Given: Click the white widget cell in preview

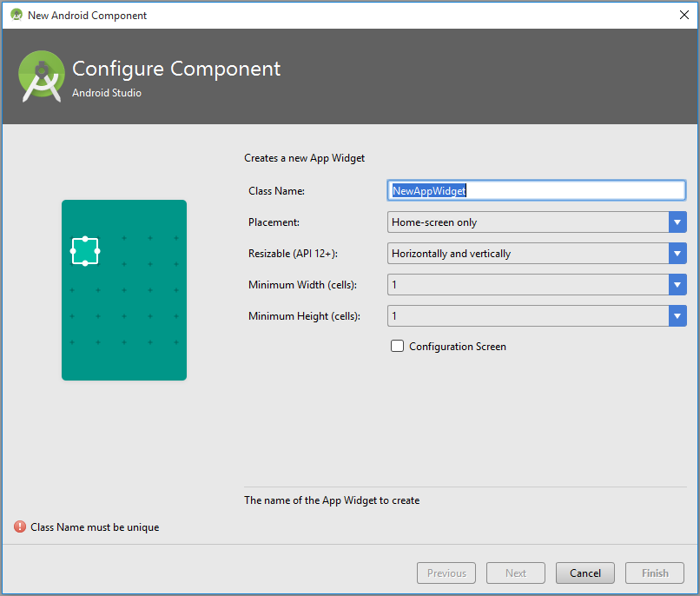Looking at the screenshot, I should (x=85, y=251).
